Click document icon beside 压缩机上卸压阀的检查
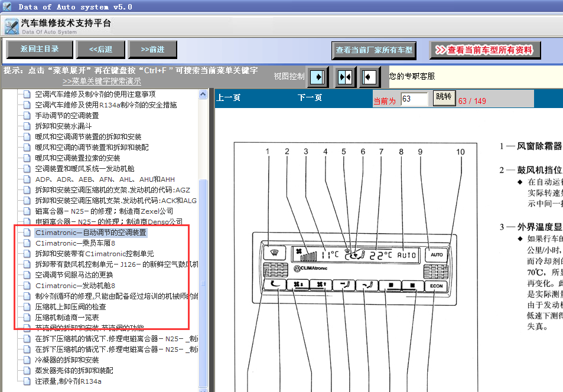This screenshot has width=563, height=392. (27, 307)
